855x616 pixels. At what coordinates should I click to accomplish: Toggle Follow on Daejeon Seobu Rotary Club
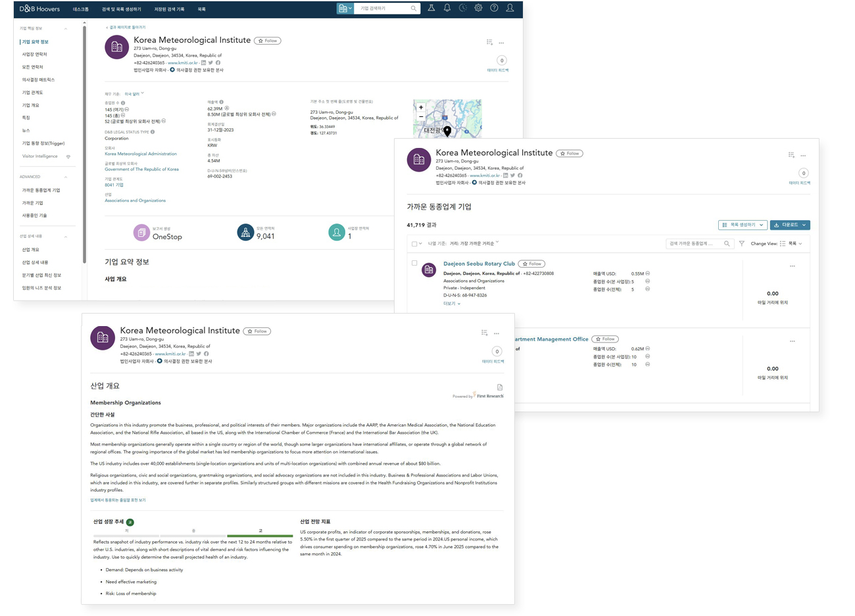click(x=531, y=264)
